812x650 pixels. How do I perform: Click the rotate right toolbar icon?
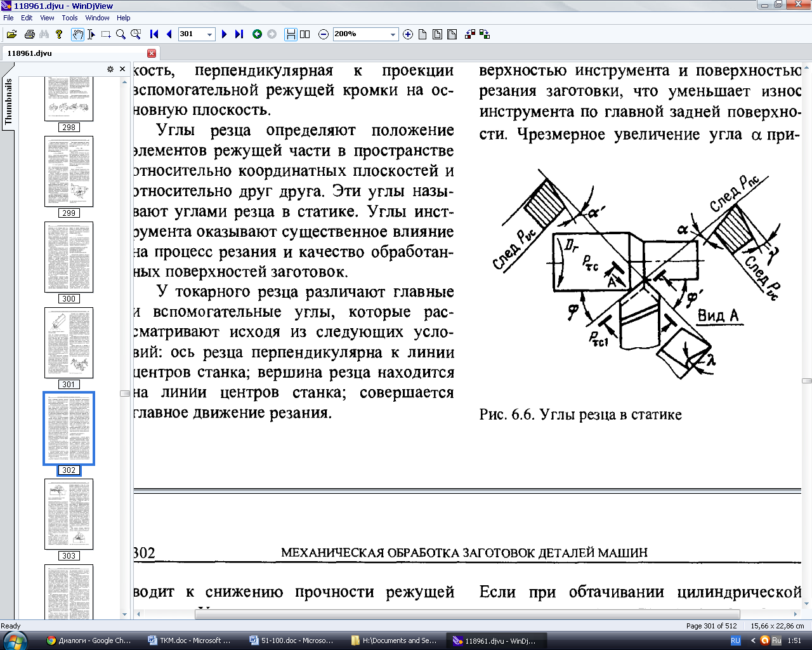(x=485, y=34)
